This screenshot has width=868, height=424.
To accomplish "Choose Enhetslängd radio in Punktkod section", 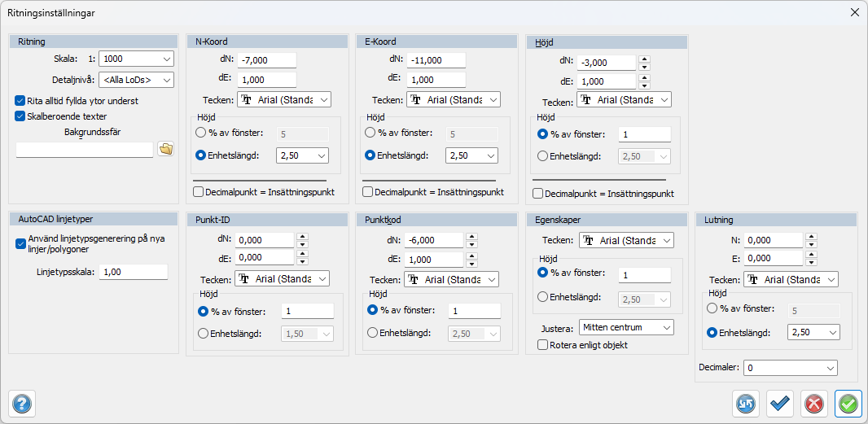I will click(x=372, y=332).
